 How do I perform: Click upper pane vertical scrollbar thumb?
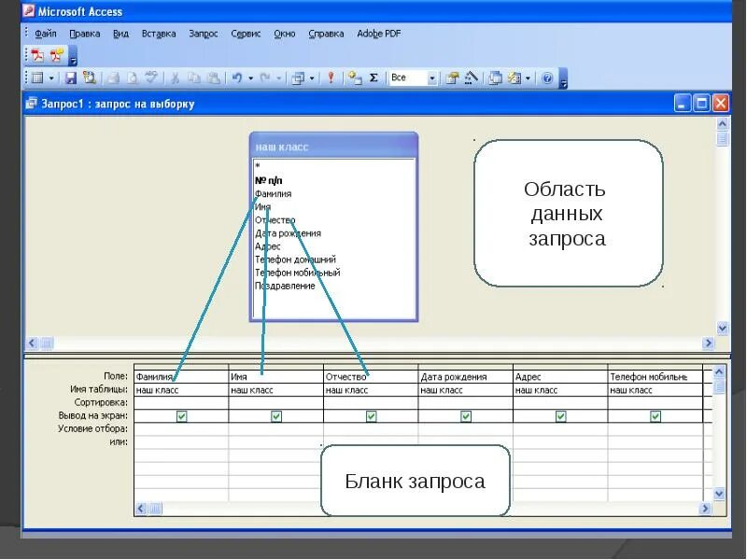722,138
